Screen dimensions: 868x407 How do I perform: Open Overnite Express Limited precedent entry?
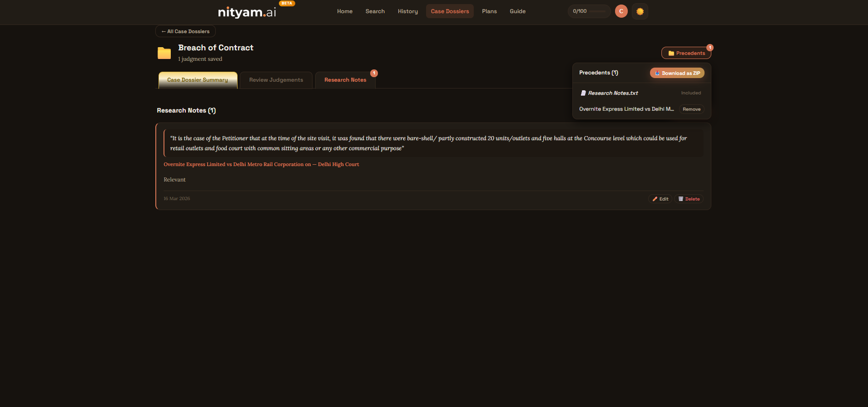point(626,109)
